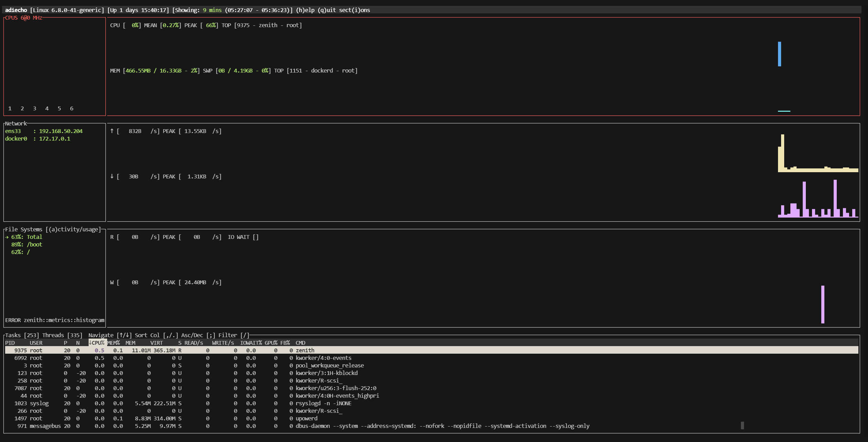Click the upload arrow icon in Network panel
868x442 pixels.
pyautogui.click(x=112, y=131)
